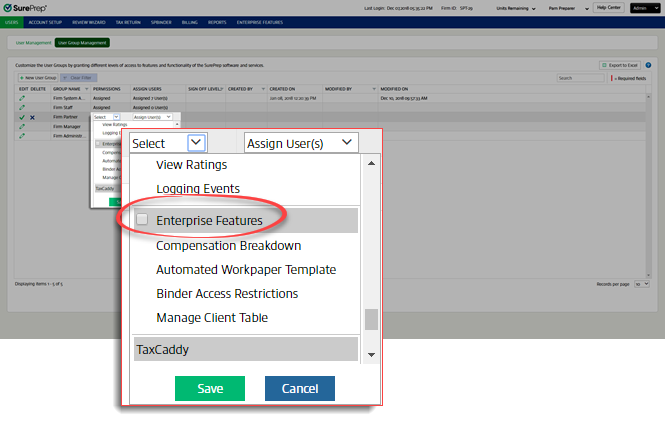This screenshot has height=421, width=665.
Task: Click the Search input field
Action: pos(580,78)
